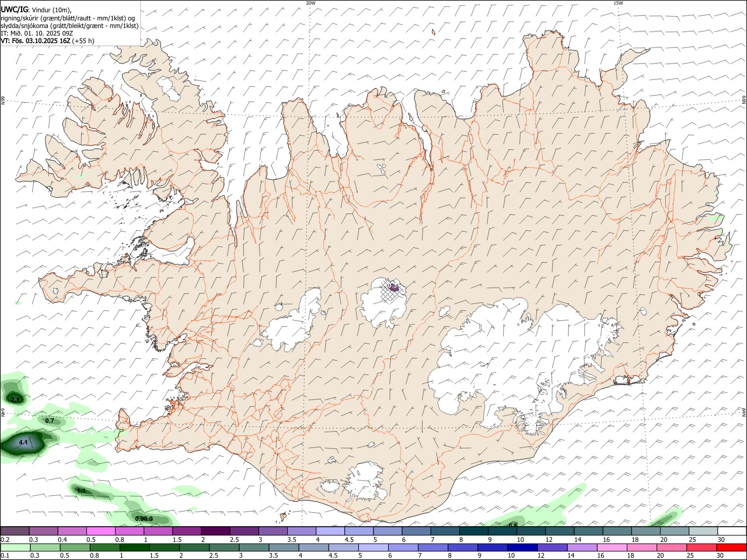Pick the purple 1.5 swatch in upper legend row

point(187,531)
